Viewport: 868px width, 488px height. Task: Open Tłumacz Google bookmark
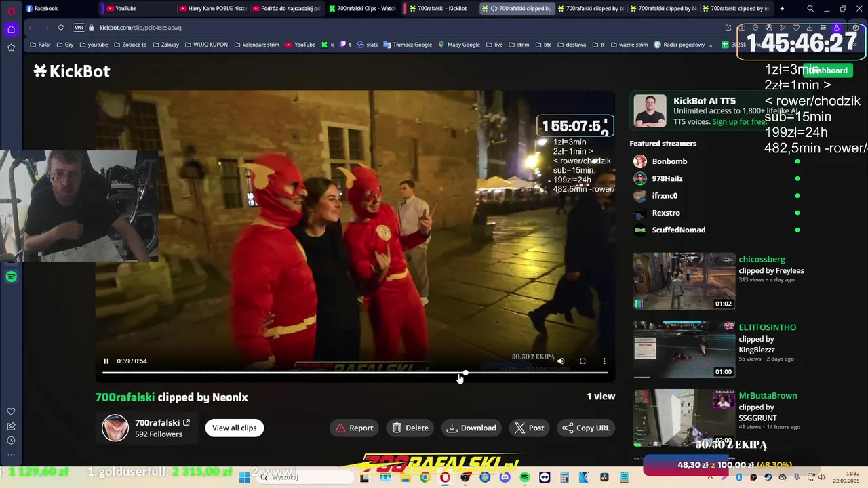coord(408,45)
